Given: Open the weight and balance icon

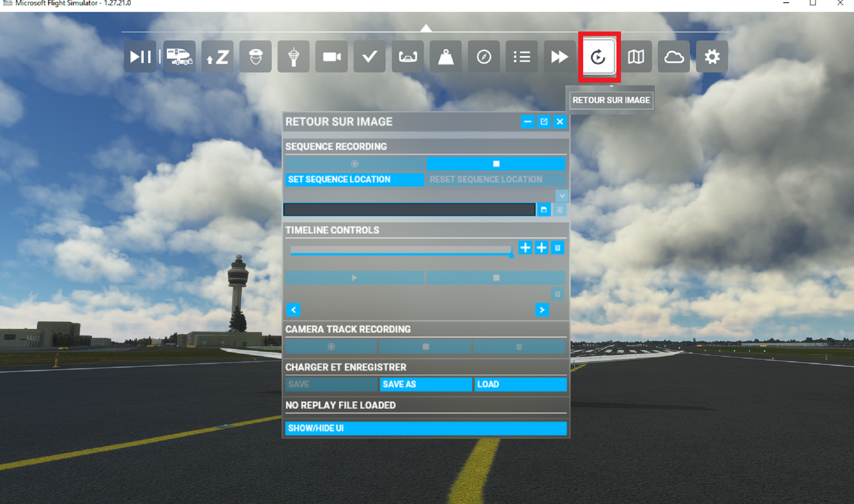Looking at the screenshot, I should 446,56.
